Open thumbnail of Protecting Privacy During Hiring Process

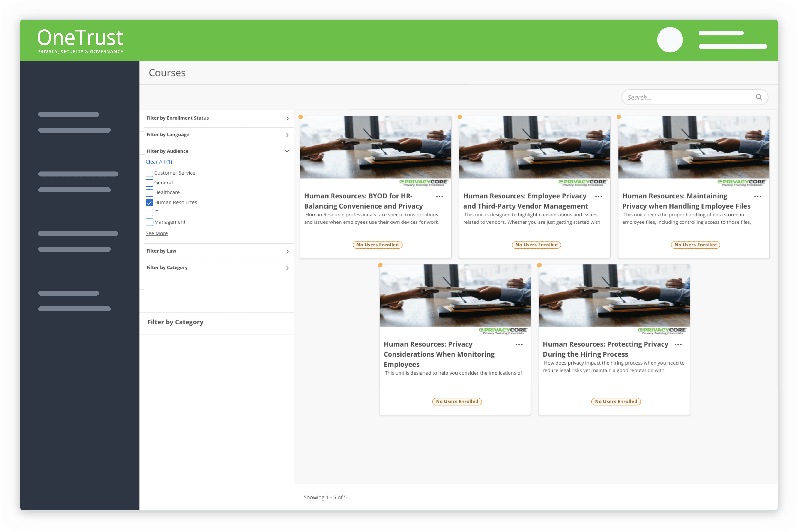point(614,296)
